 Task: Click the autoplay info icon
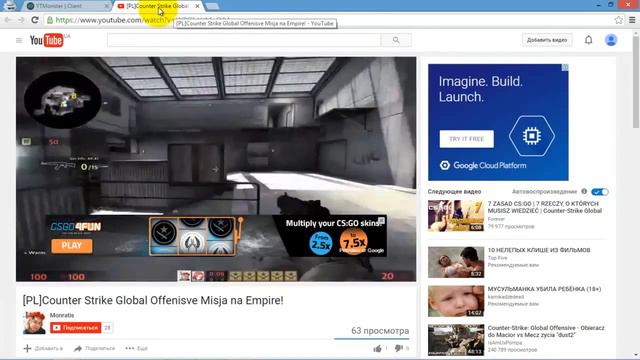[x=584, y=191]
